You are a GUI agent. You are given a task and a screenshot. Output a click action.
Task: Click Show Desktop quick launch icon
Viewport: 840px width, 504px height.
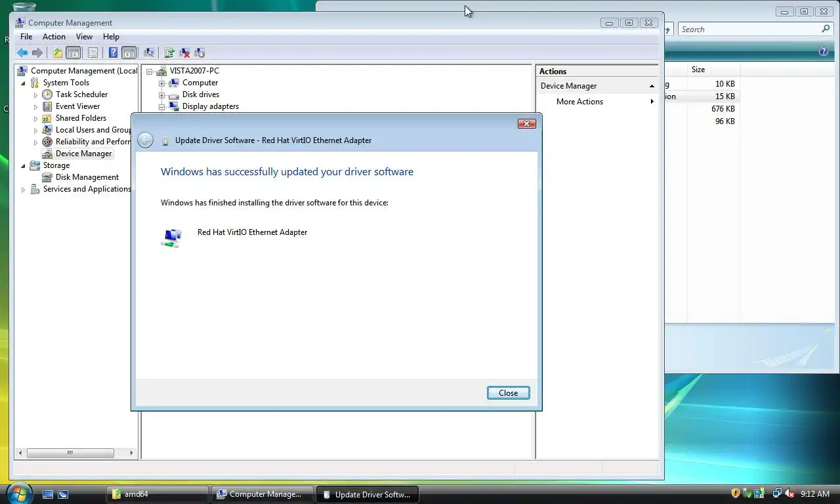48,494
